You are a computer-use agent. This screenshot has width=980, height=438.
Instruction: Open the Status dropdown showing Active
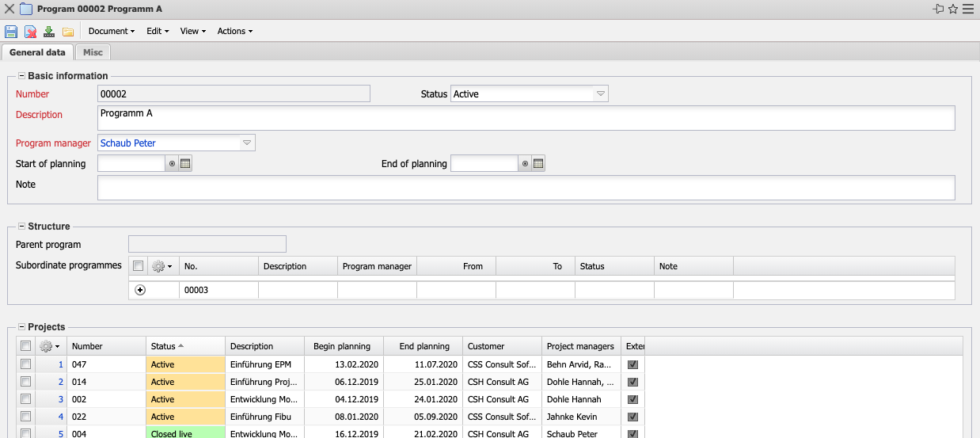click(601, 94)
